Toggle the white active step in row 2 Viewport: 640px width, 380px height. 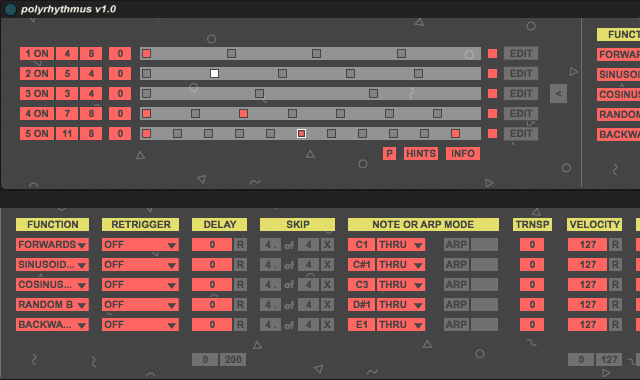coord(214,73)
